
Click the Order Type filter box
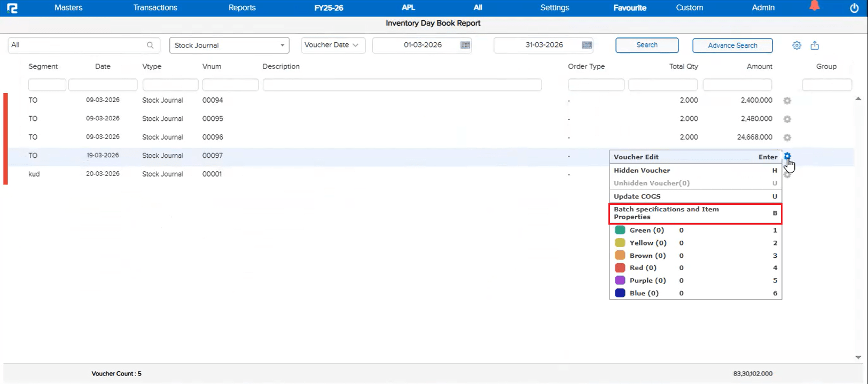click(x=596, y=85)
